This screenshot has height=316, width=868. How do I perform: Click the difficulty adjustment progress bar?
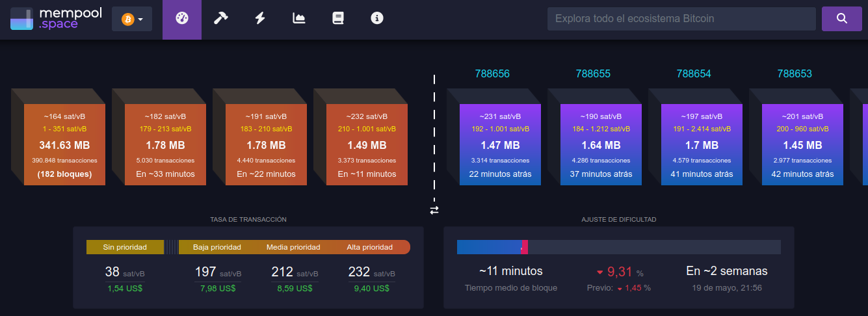[618, 247]
